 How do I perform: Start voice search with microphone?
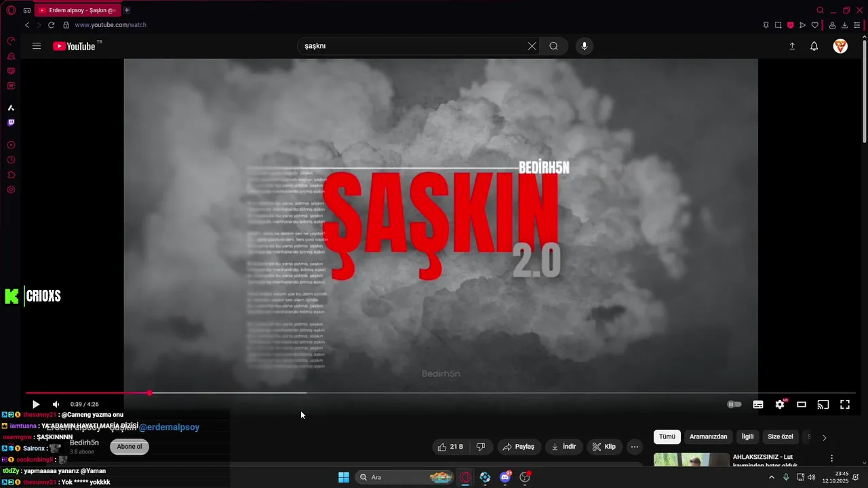(x=585, y=46)
